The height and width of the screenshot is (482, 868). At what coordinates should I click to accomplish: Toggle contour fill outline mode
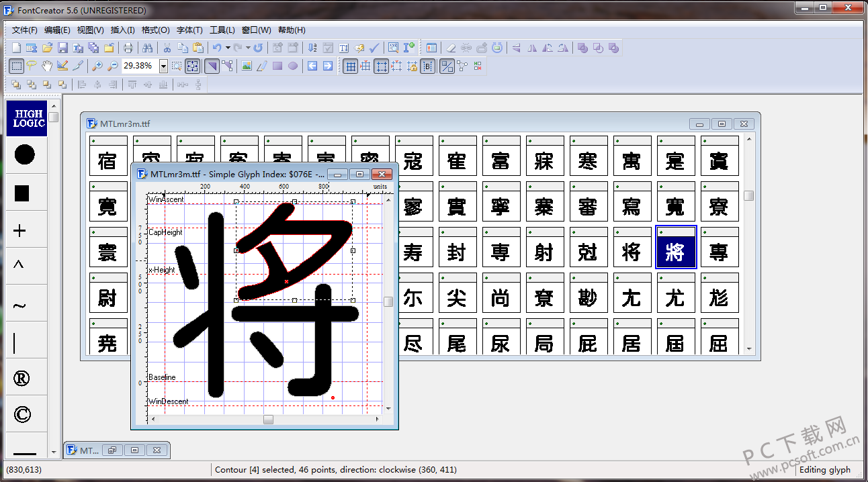[x=447, y=66]
